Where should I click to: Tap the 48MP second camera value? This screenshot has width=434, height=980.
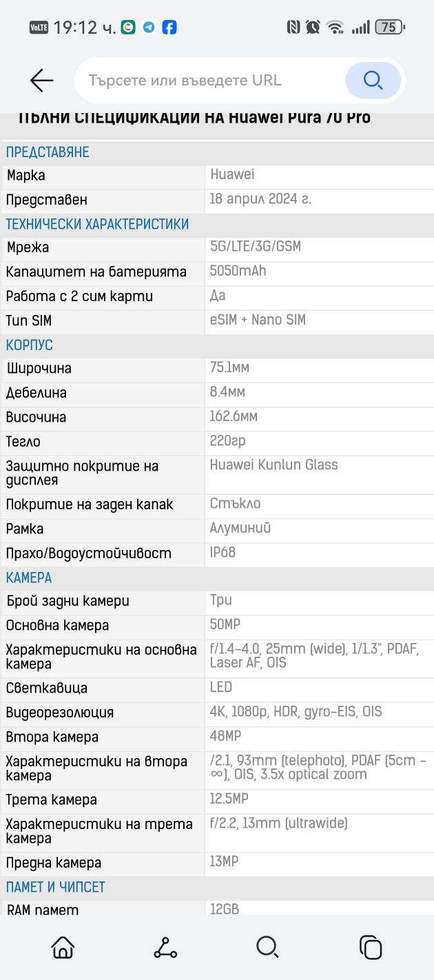(x=225, y=736)
